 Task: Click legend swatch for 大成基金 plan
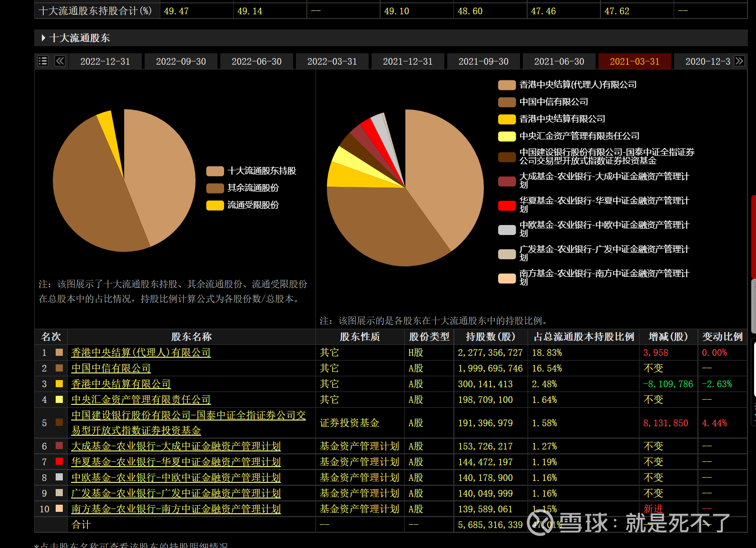pos(507,181)
